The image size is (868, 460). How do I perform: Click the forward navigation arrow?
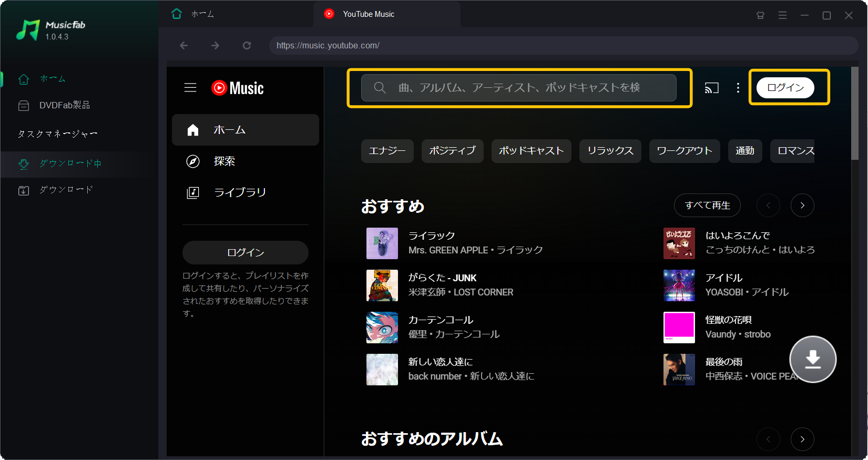215,46
